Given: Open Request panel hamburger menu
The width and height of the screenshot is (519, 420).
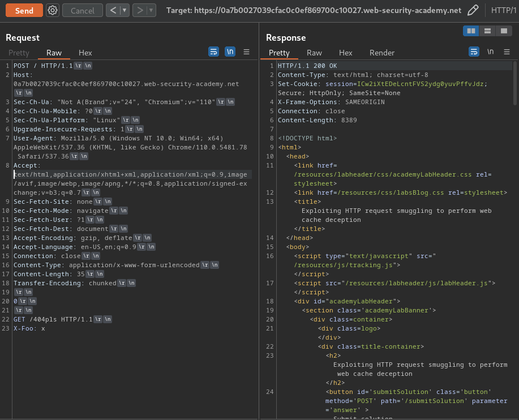Looking at the screenshot, I should click(246, 52).
